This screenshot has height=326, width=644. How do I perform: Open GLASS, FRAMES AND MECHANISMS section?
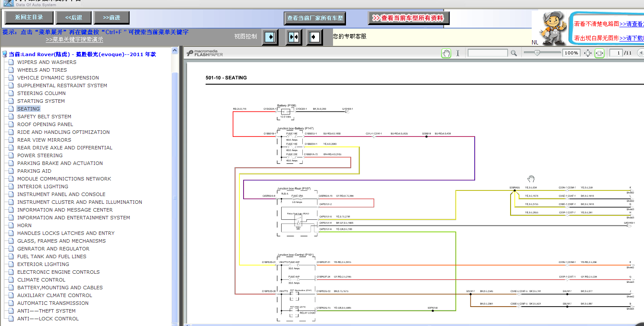point(61,241)
